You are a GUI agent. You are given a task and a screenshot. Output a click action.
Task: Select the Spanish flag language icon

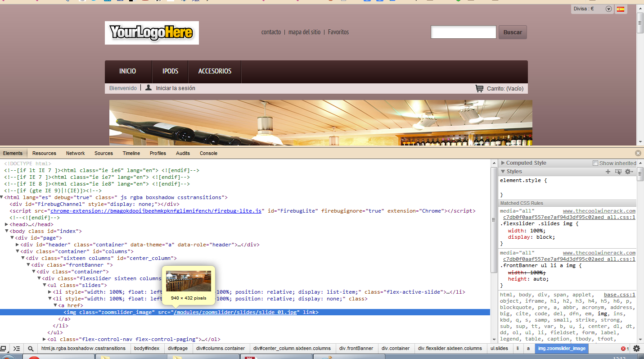coord(621,9)
